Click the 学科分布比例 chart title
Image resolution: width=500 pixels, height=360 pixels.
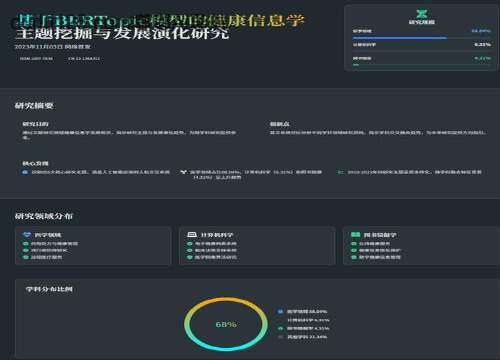point(49,289)
